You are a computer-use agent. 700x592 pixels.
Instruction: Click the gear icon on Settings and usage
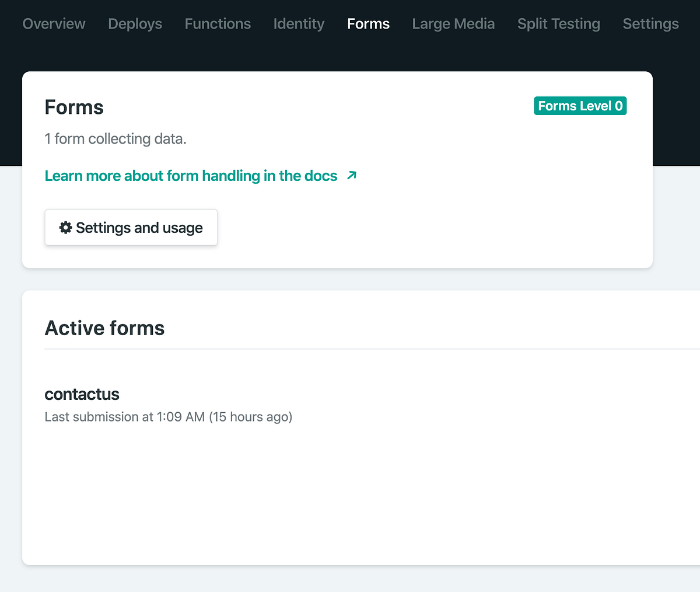(65, 228)
